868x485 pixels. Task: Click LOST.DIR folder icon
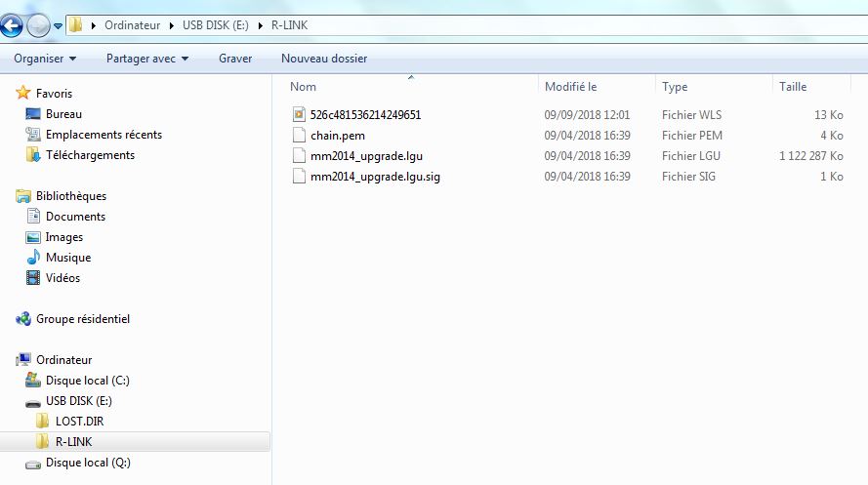pos(43,421)
